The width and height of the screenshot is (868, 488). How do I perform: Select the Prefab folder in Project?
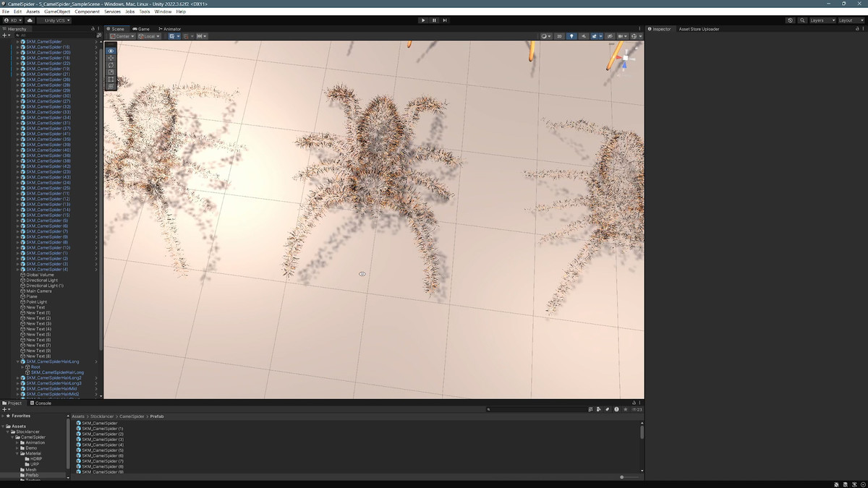pos(32,475)
